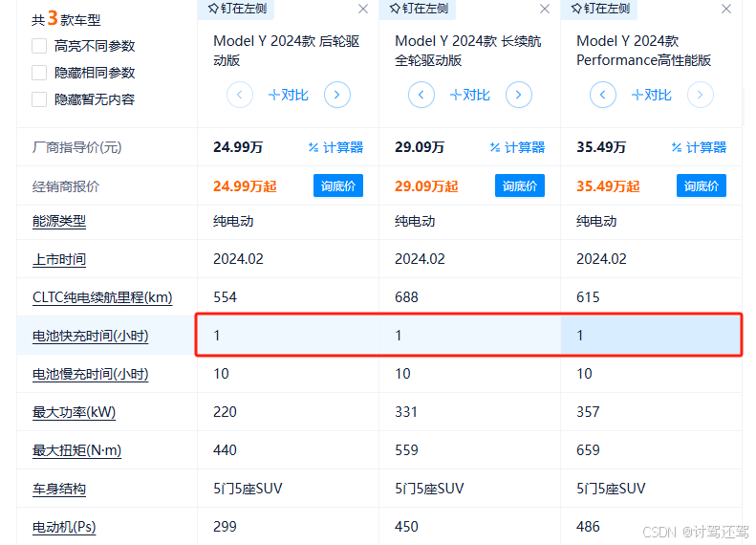
Task: Remove the rear-wheel-drive Model Y column
Action: click(363, 9)
